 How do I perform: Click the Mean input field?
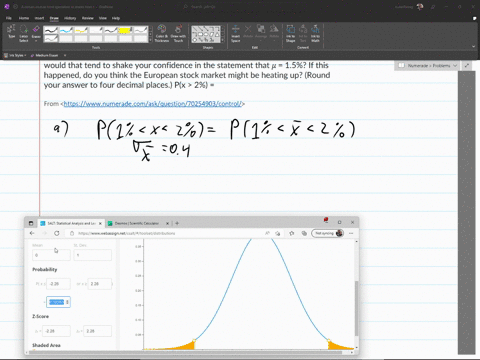51,255
